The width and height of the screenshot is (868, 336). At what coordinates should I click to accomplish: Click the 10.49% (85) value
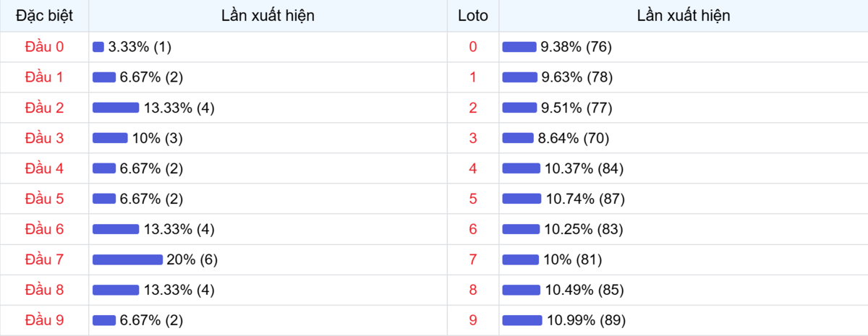tap(584, 290)
